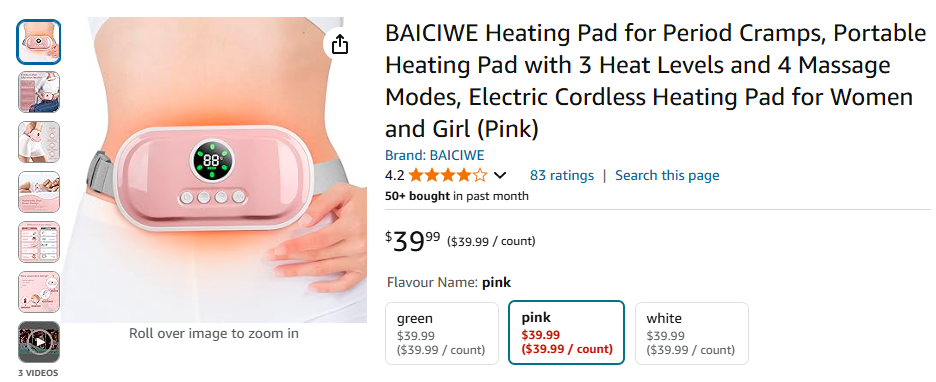Expand the star rating breakdown chevron
Image resolution: width=936 pixels, height=382 pixels.
500,175
